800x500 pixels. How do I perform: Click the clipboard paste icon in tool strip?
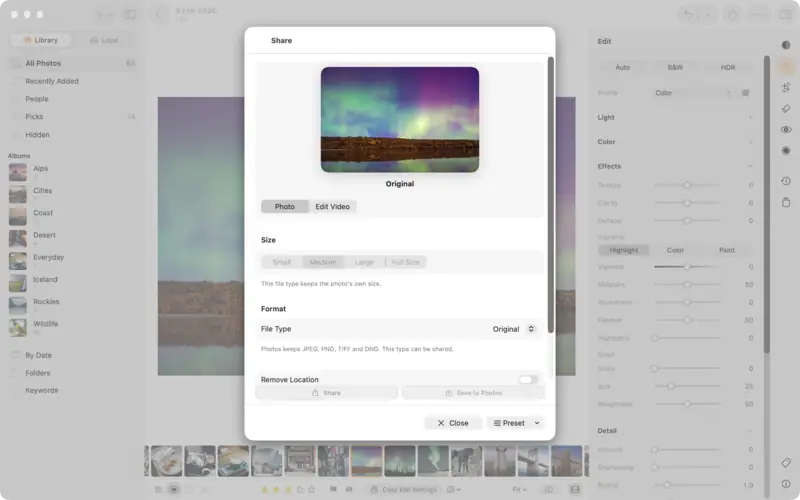click(x=786, y=203)
